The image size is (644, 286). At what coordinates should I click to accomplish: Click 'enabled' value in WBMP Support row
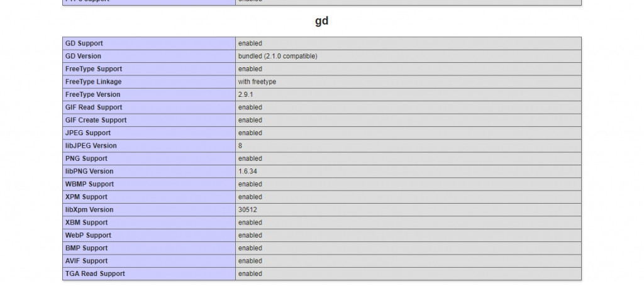pos(250,184)
